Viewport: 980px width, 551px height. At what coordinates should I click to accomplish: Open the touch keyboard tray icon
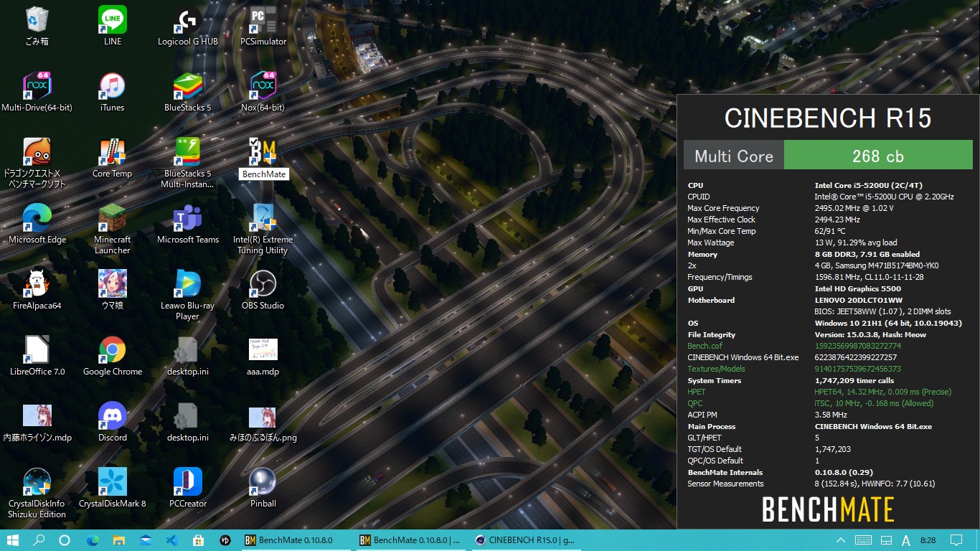864,540
